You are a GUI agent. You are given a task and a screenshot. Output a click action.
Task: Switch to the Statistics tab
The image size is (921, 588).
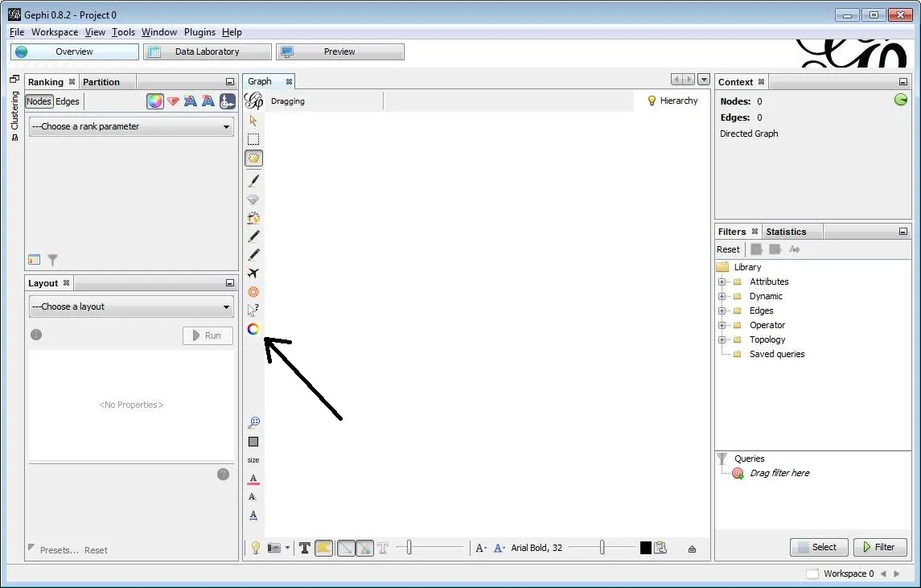(x=785, y=232)
